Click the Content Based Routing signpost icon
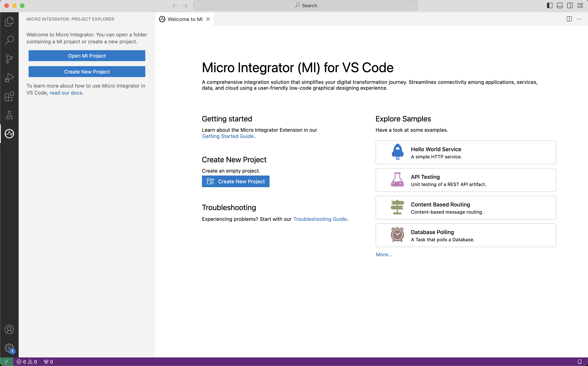 coord(397,207)
